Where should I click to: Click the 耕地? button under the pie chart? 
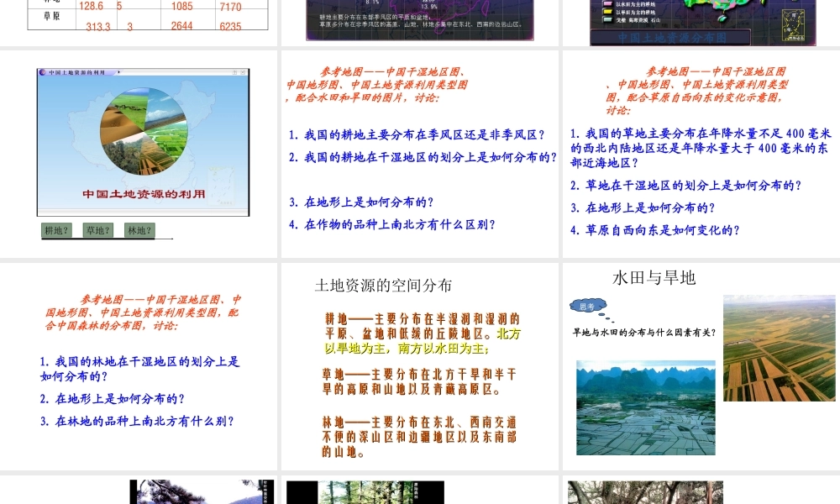tap(57, 230)
